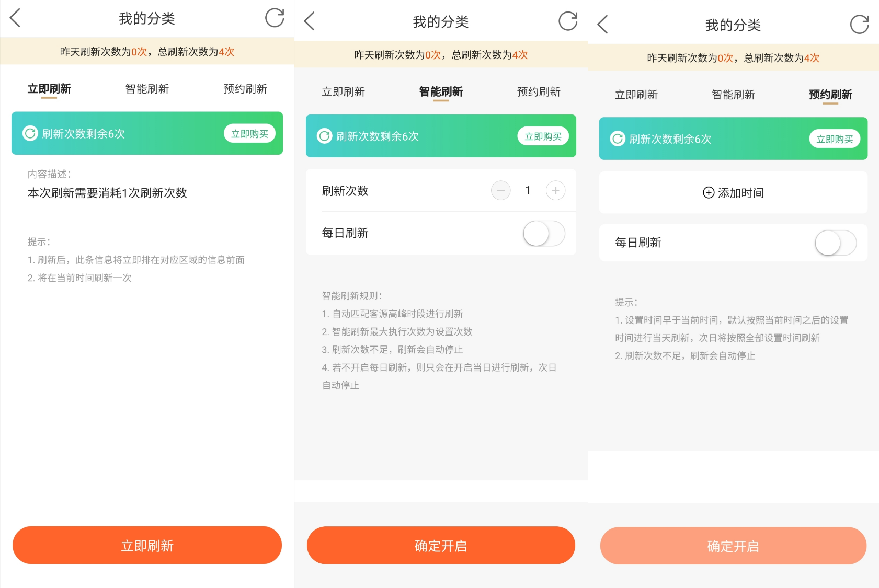
Task: Tap 立即购买 in left screen banner
Action: point(249,134)
